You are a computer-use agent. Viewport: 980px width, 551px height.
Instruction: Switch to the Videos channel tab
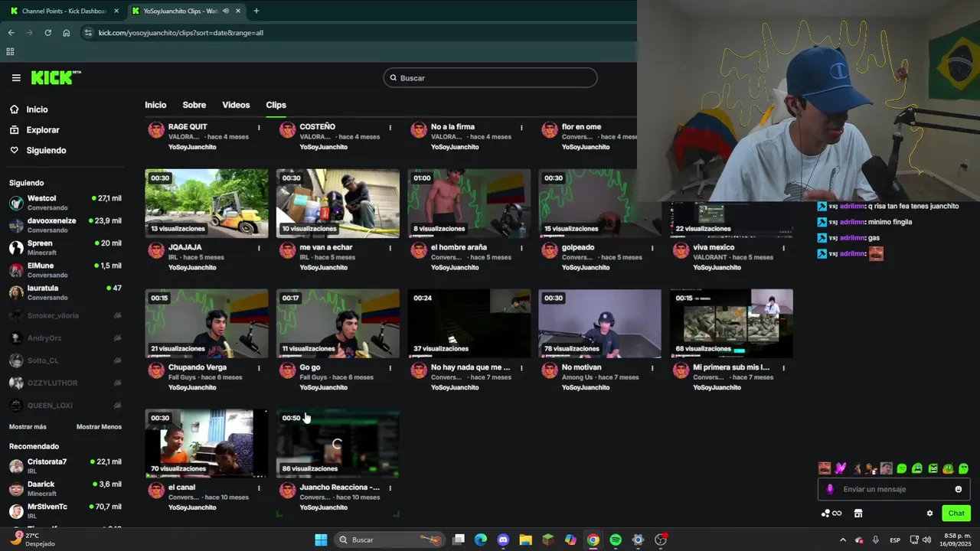[236, 105]
